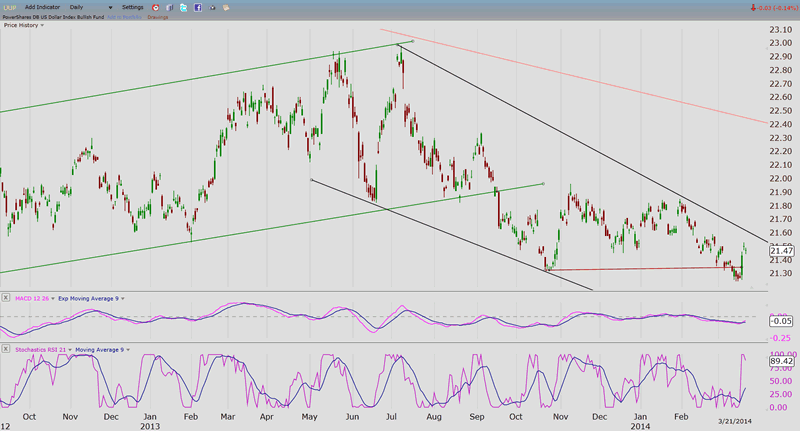The width and height of the screenshot is (800, 431).
Task: Close the MACD indicator panel
Action: coord(5,297)
